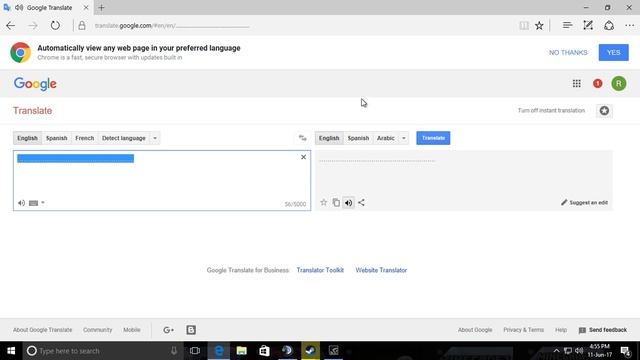The image size is (640, 360).
Task: Open Steam on taskbar
Action: click(310, 351)
